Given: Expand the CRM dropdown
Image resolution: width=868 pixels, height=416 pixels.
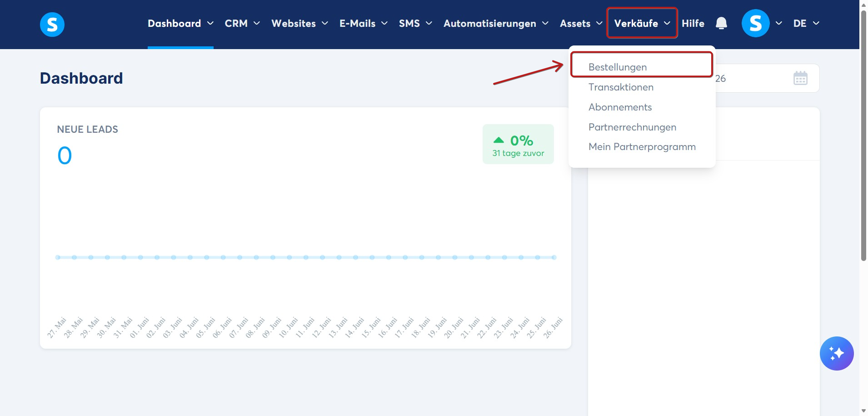Looking at the screenshot, I should pyautogui.click(x=242, y=23).
